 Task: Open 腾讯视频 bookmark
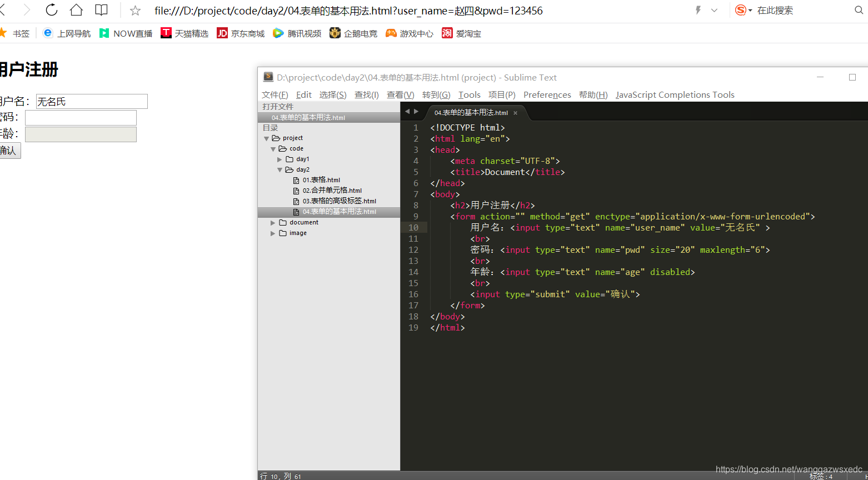click(x=297, y=33)
